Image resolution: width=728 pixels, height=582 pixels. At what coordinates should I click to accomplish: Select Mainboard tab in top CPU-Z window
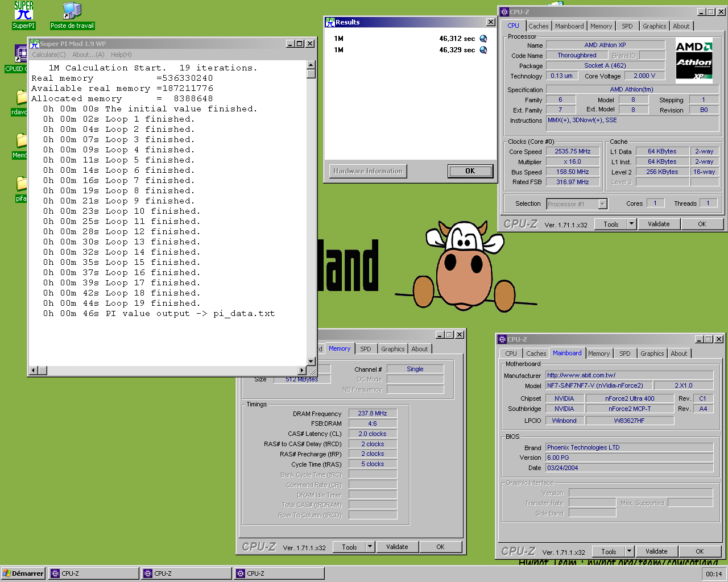tap(569, 26)
